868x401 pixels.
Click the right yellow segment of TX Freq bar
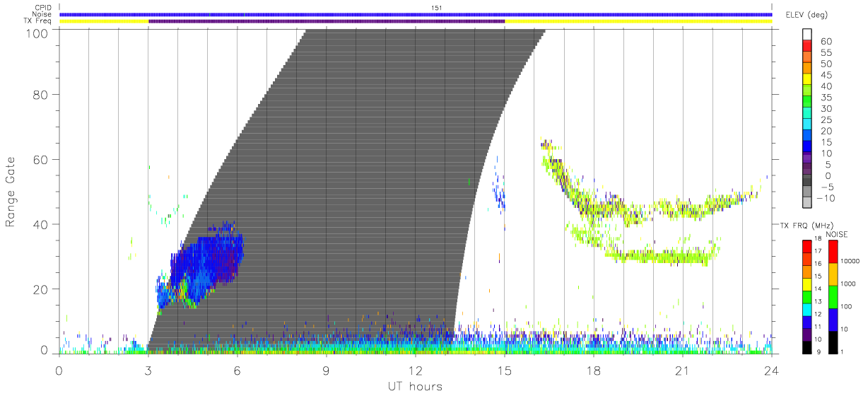(x=638, y=21)
